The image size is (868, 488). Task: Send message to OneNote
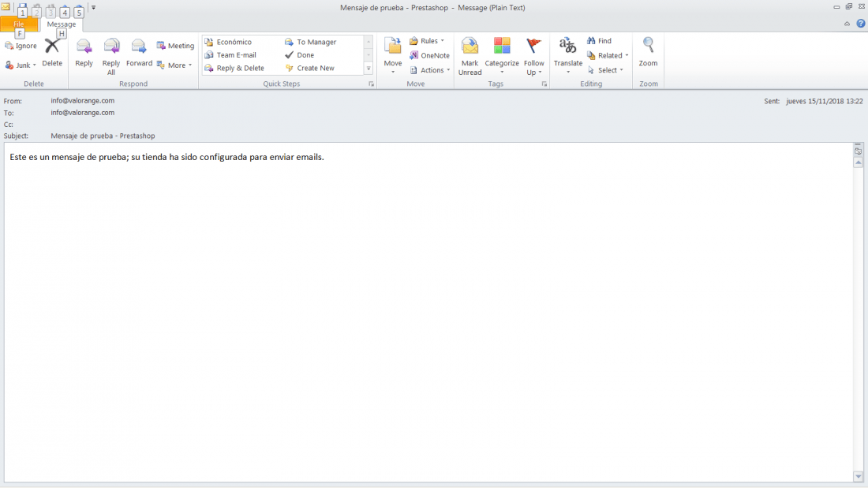[429, 55]
